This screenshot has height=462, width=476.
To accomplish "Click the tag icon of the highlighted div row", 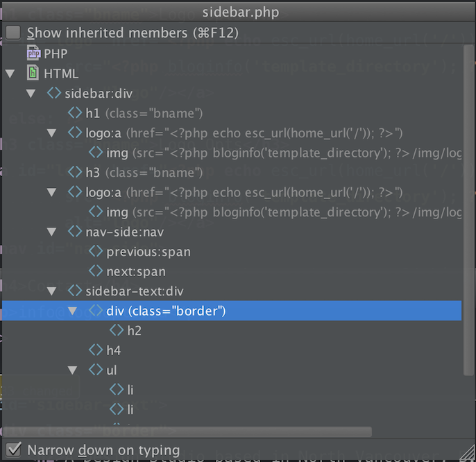I will (96, 310).
